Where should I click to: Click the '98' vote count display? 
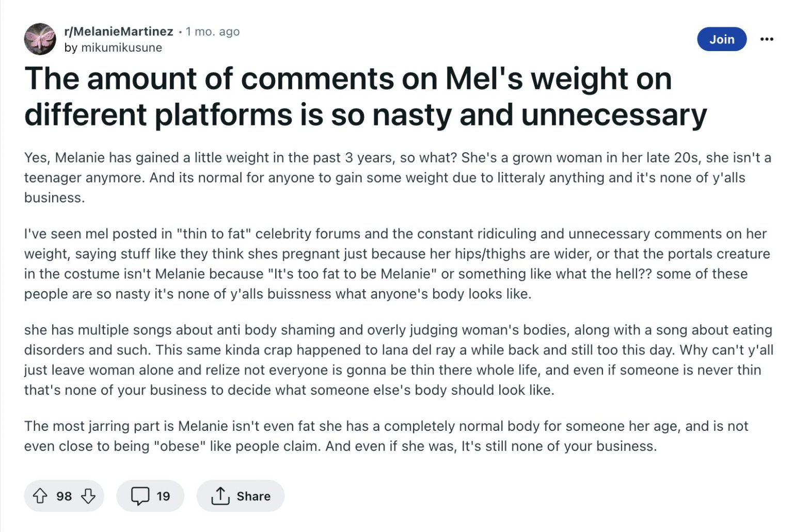(65, 496)
